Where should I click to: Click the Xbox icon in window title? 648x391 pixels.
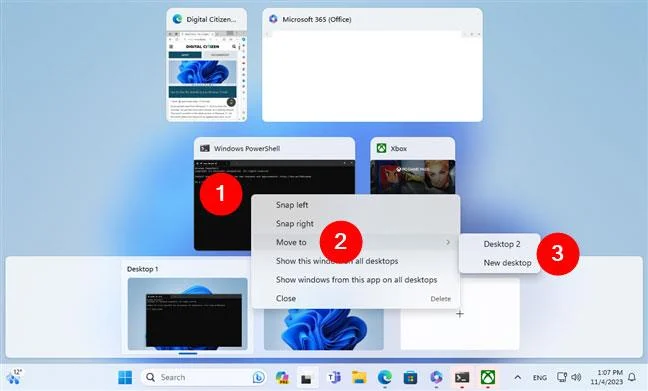coord(381,148)
